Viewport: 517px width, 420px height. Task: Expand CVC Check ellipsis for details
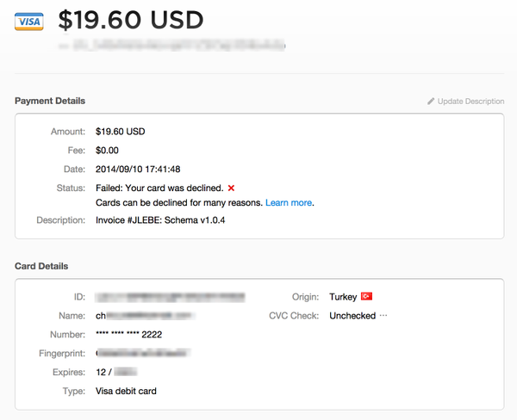[383, 315]
